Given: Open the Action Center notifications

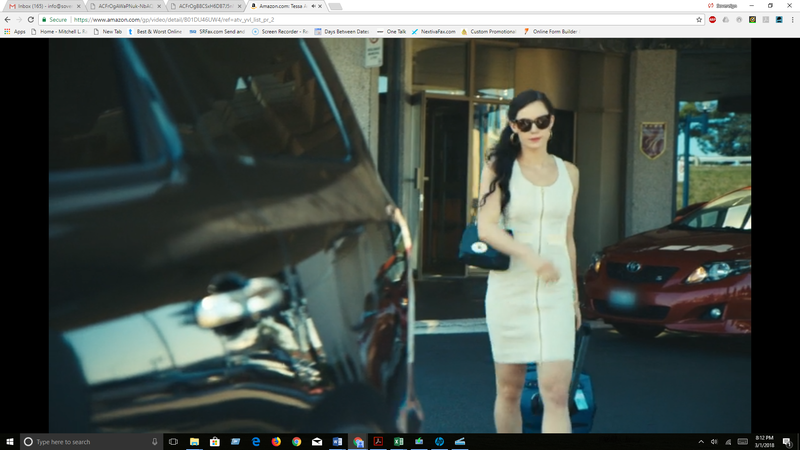Looking at the screenshot, I should point(787,442).
